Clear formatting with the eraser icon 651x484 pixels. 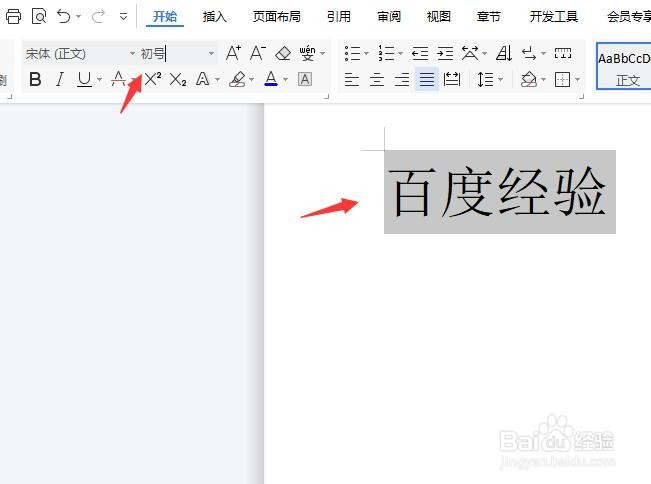point(283,53)
